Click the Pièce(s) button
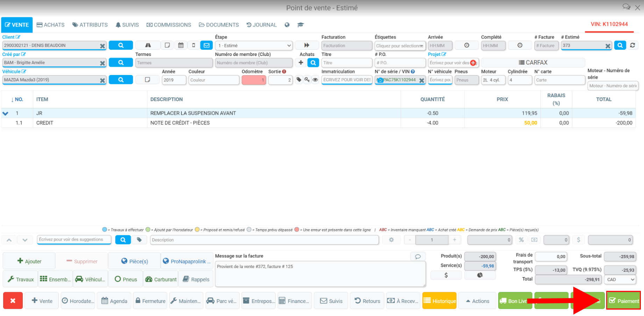The image size is (644, 316). pyautogui.click(x=134, y=261)
